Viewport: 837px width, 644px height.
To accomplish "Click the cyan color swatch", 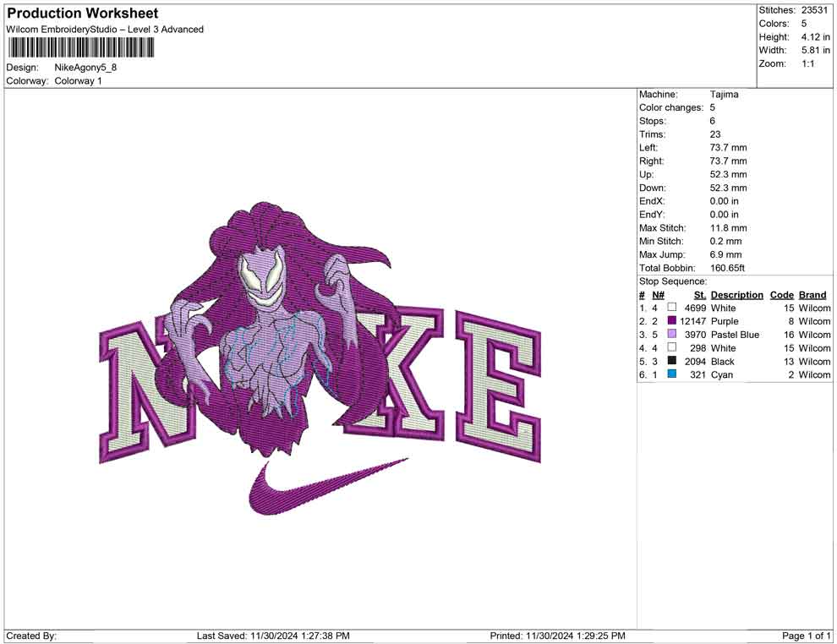I will (672, 374).
